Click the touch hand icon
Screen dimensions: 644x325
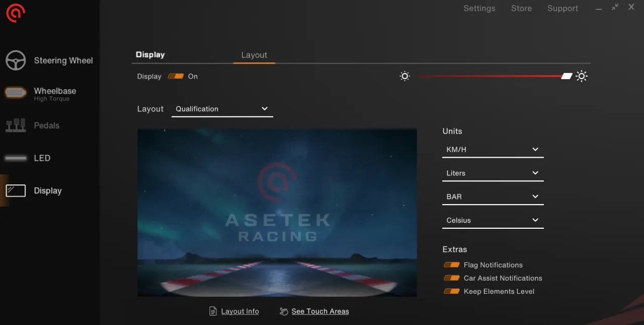284,311
